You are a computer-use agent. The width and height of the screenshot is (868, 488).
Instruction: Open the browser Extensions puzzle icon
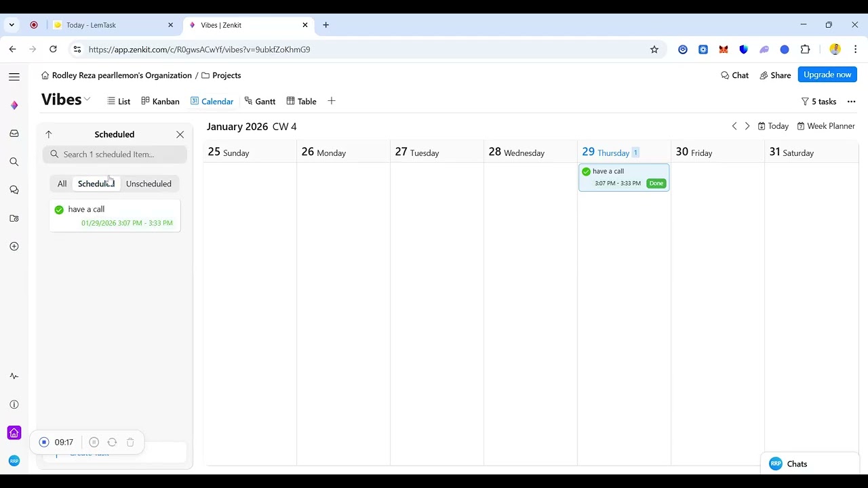pyautogui.click(x=806, y=49)
